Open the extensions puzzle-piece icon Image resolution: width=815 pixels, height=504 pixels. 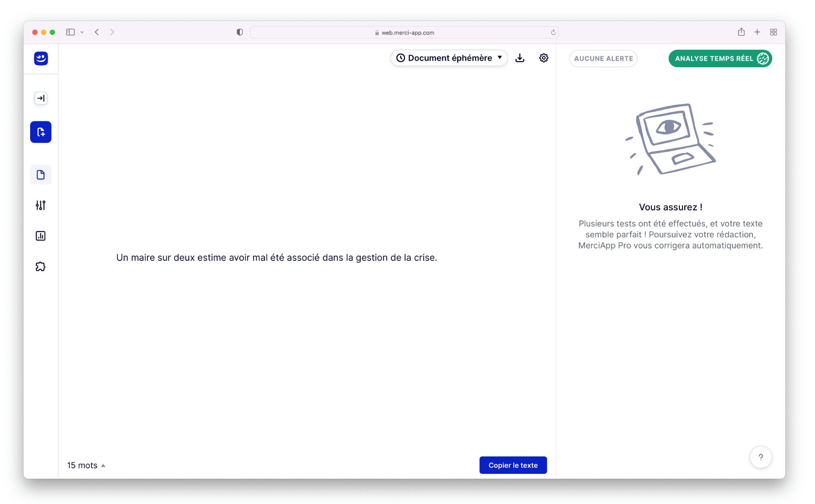tap(40, 266)
